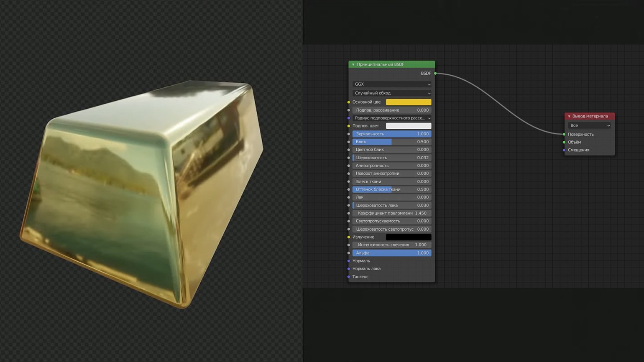644x362 pixels.
Task: Open the white Подпов. цвет color swatch
Action: pyautogui.click(x=409, y=126)
